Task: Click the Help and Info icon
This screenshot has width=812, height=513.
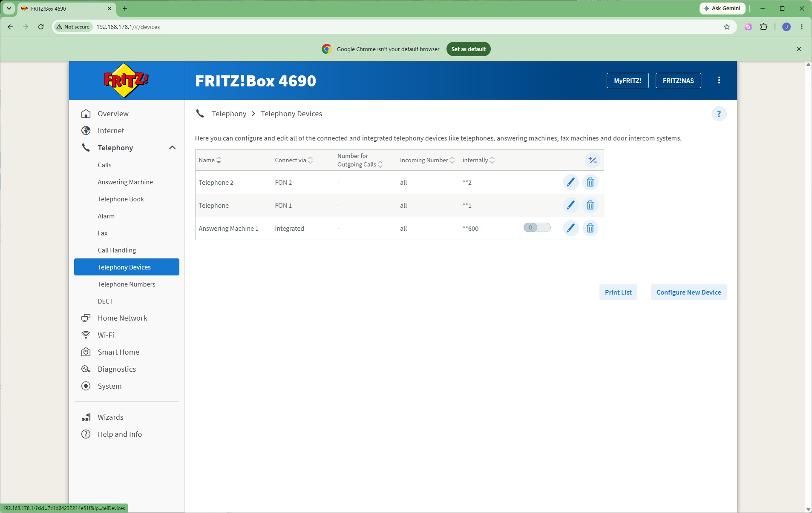Action: coord(86,434)
